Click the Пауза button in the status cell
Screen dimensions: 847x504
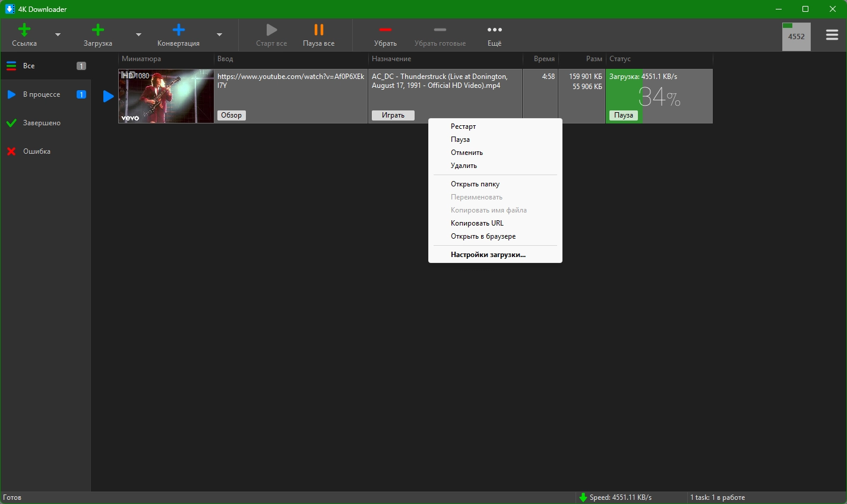pos(624,115)
